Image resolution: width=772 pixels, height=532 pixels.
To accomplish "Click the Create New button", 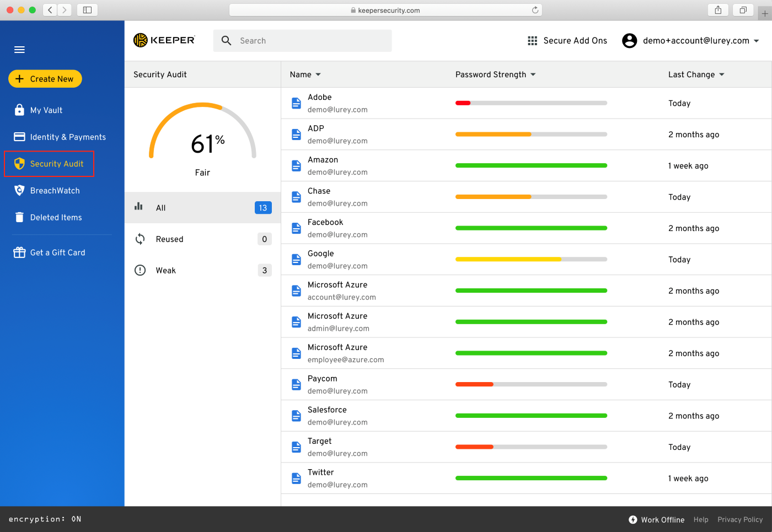I will (x=45, y=79).
